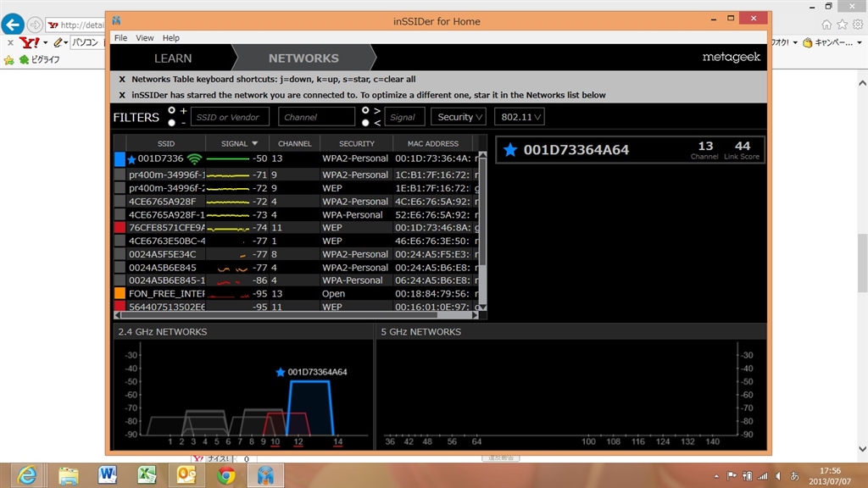Unstar the 001D7336 network row star

coord(131,159)
